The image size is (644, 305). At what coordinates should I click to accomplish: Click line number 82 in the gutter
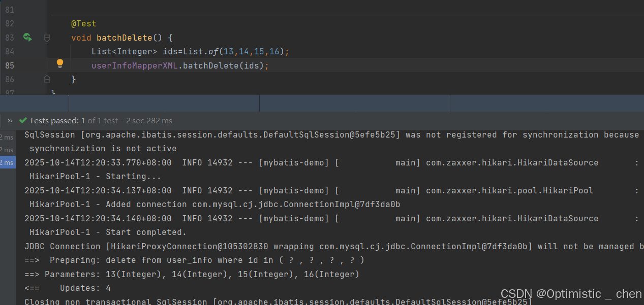click(x=10, y=24)
